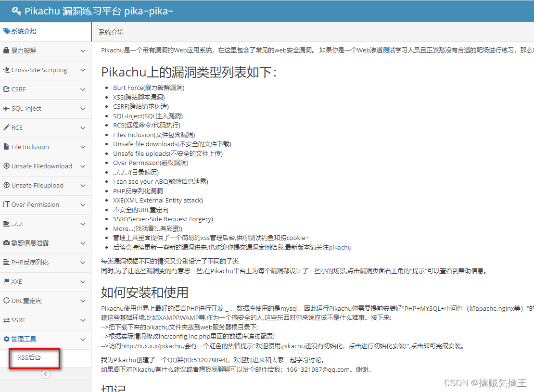Collapse the 管理工具 chevron
Screen dimensions: 534x392
tap(83, 340)
